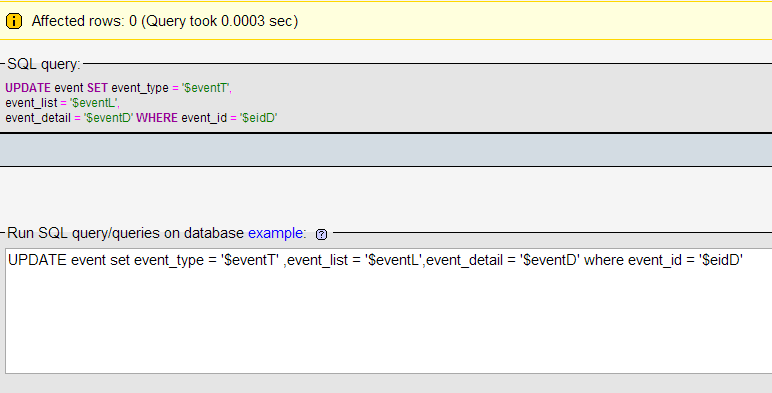Click the yellow info notice icon
The height and width of the screenshot is (393, 772).
[14, 21]
